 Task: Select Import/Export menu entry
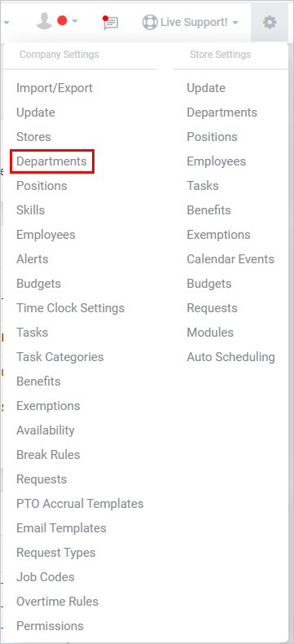tap(55, 88)
